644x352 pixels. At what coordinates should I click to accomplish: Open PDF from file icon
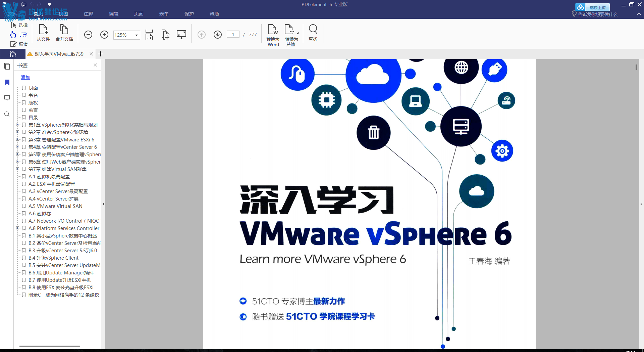tap(43, 33)
